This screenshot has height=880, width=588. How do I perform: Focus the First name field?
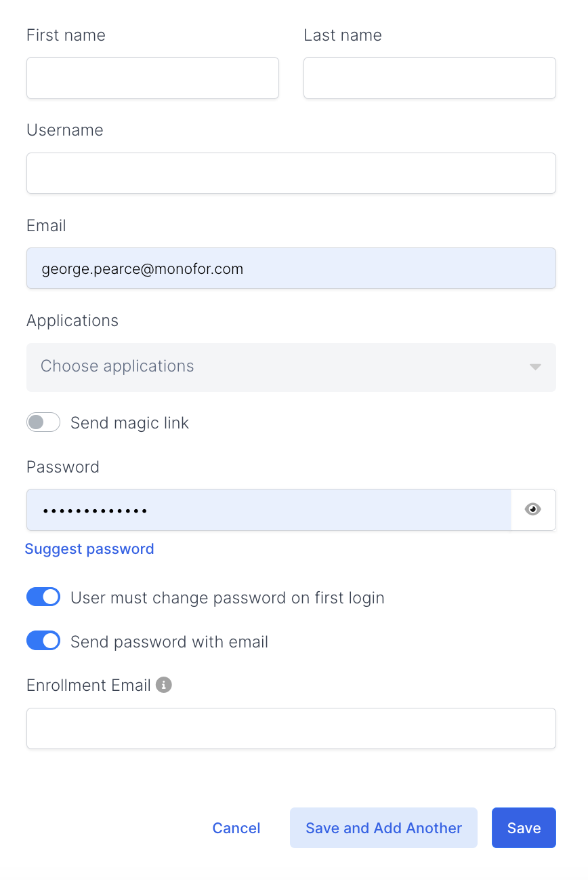[x=152, y=78]
